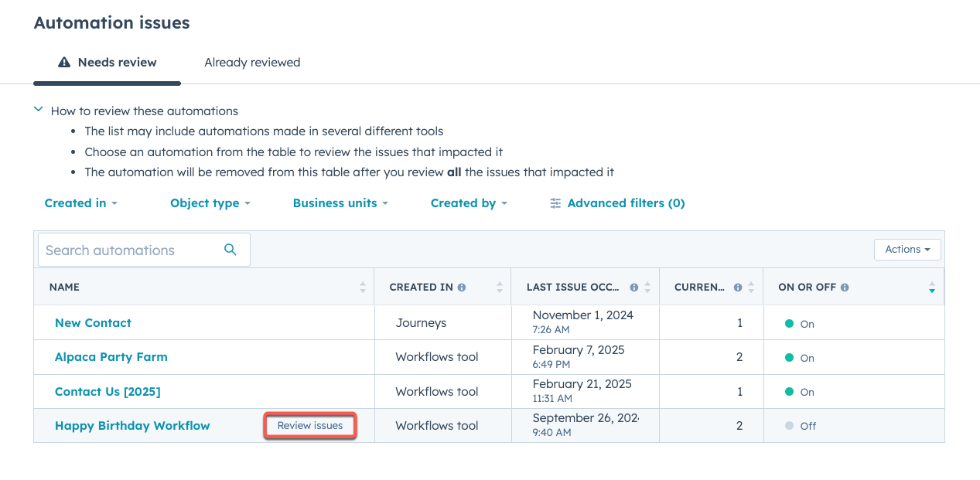Viewport: 980px width, 480px height.
Task: Open the Contact Us [2025] workflow
Action: (108, 392)
